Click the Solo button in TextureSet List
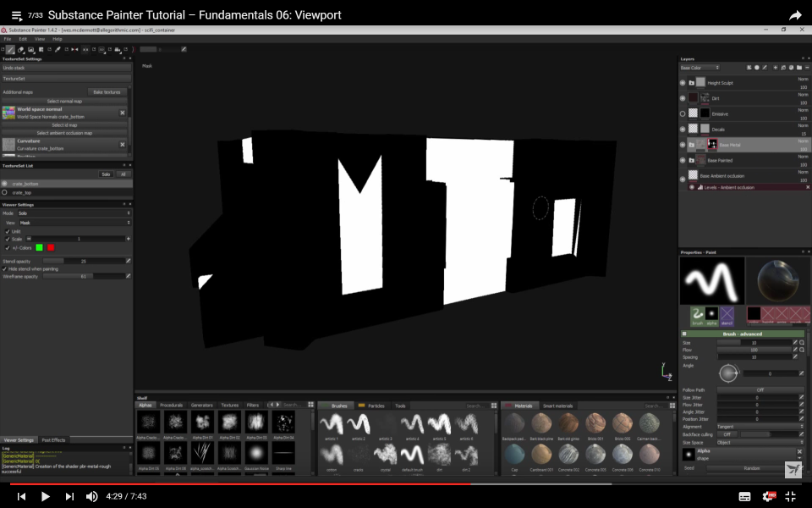This screenshot has width=812, height=508. pyautogui.click(x=106, y=174)
